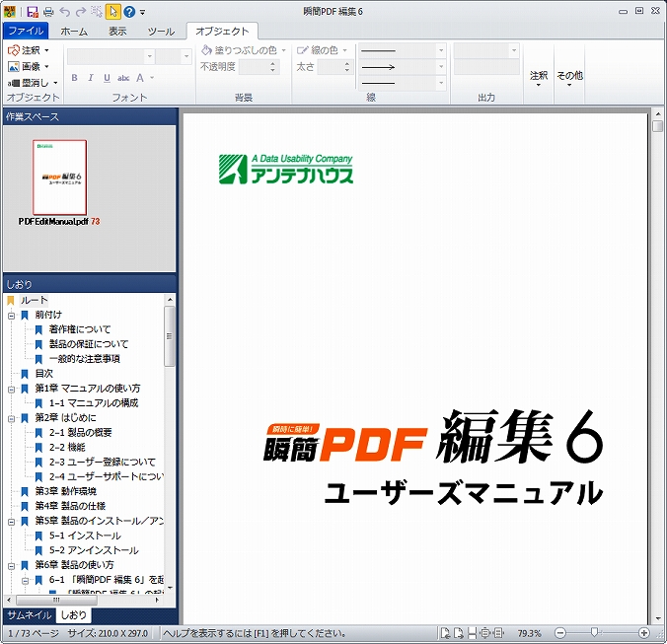
Task: Open the ファイル menu tab
Action: pyautogui.click(x=26, y=31)
